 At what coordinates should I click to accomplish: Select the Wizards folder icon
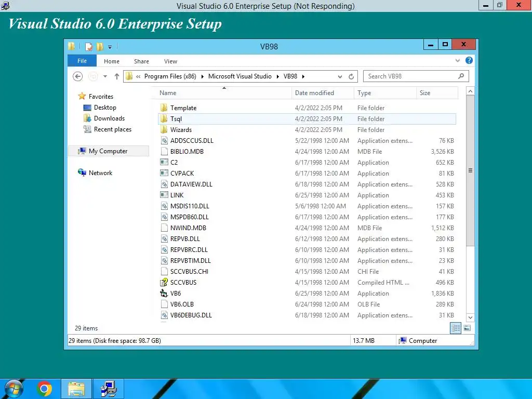pos(164,129)
